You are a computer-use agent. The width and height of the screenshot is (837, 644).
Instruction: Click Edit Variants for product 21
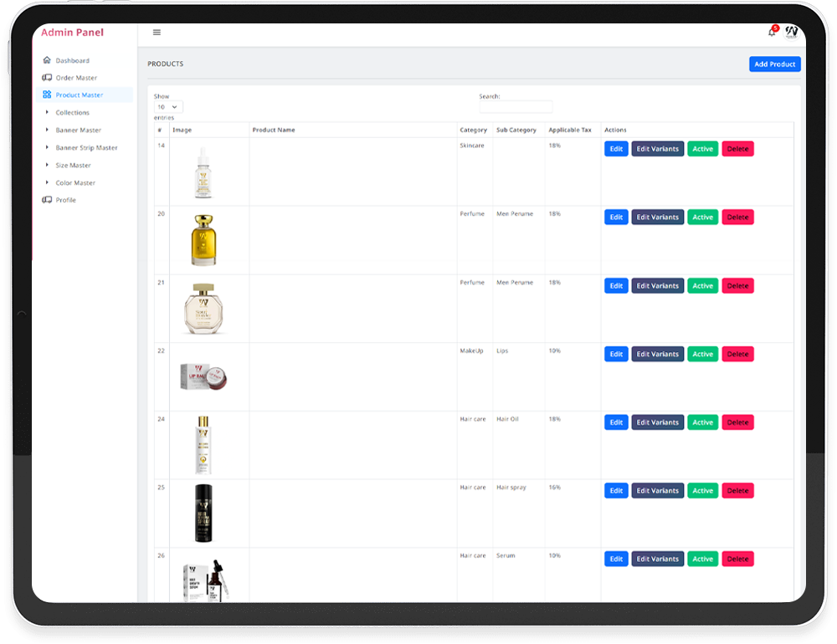point(657,286)
